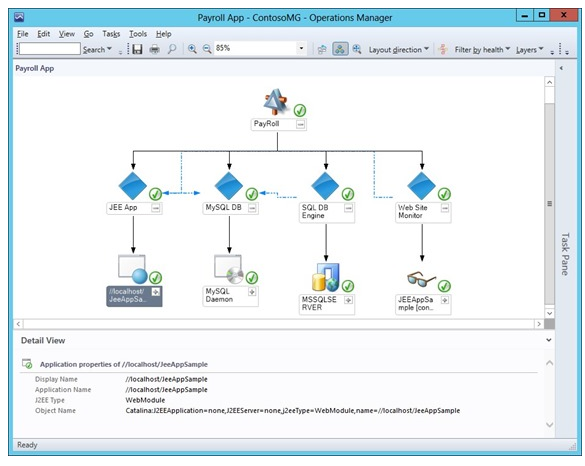Open the Tools menu
Image resolution: width=585 pixels, height=466 pixels.
pyautogui.click(x=138, y=34)
